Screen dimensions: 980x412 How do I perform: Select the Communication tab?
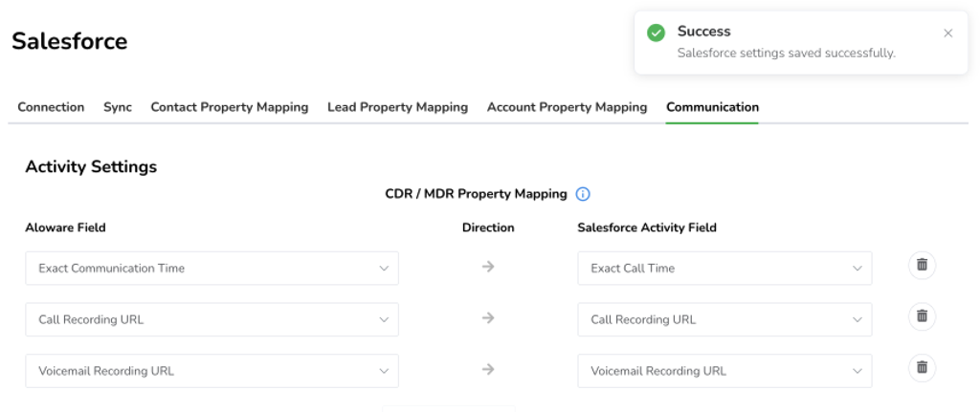pyautogui.click(x=712, y=107)
